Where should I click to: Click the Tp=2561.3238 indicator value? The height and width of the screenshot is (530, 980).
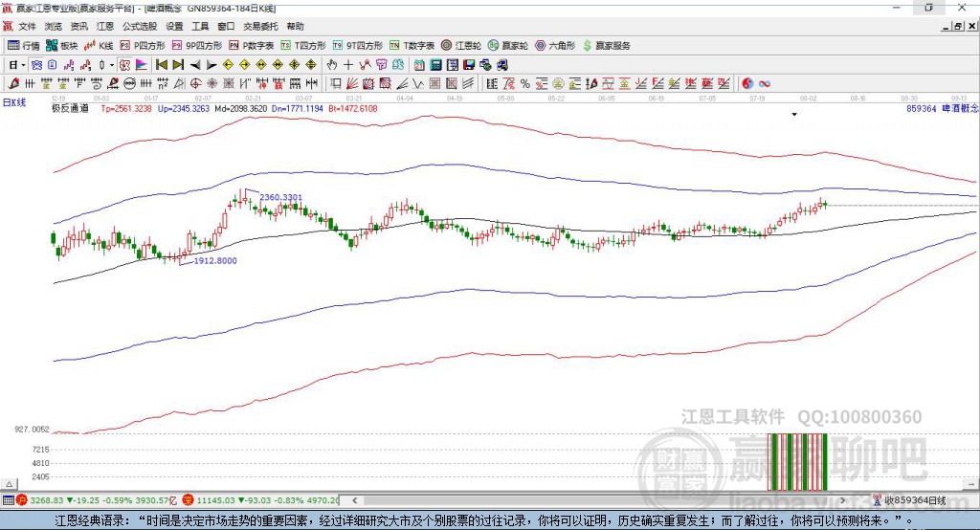(126, 108)
